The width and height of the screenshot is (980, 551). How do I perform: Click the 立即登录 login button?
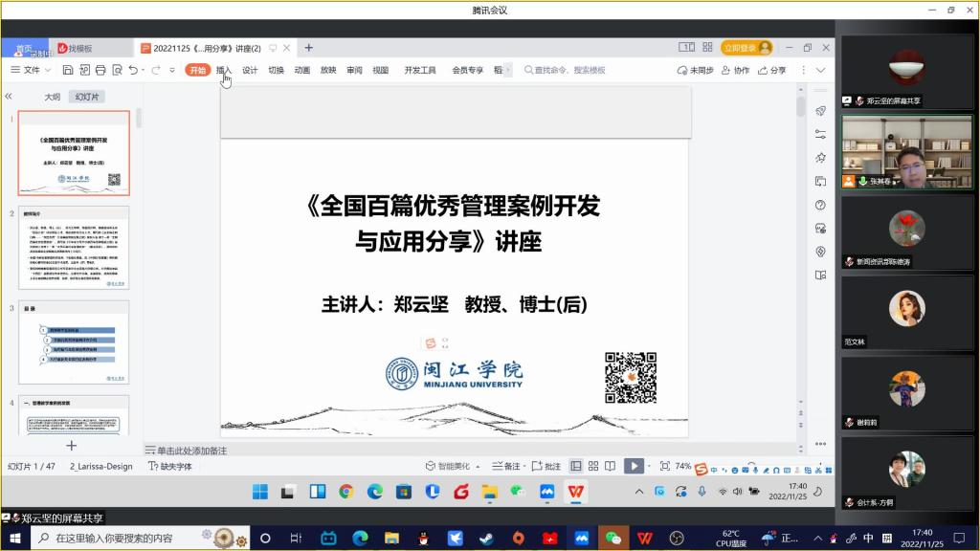[740, 48]
